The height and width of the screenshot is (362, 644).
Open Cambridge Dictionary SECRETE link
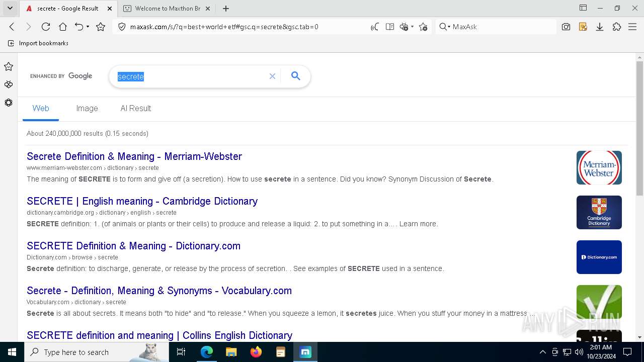coord(142,201)
